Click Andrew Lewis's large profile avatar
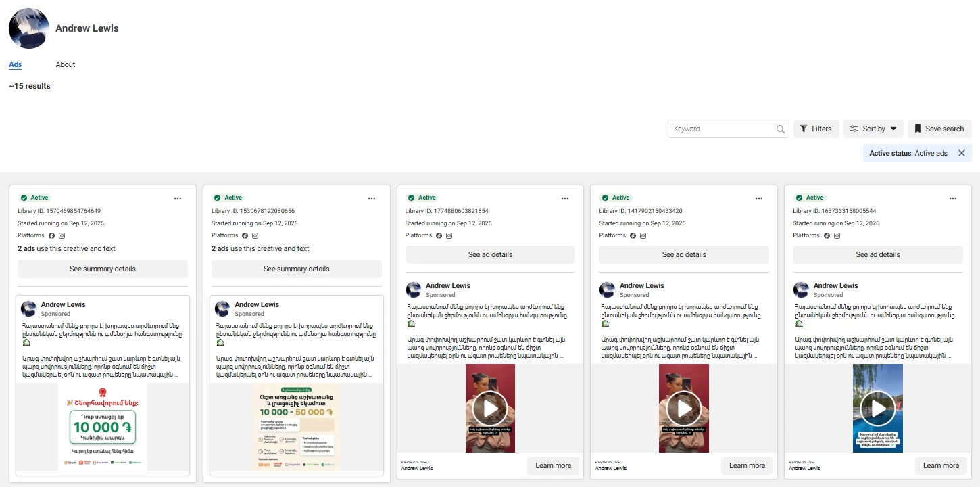This screenshot has height=487, width=980. click(28, 28)
